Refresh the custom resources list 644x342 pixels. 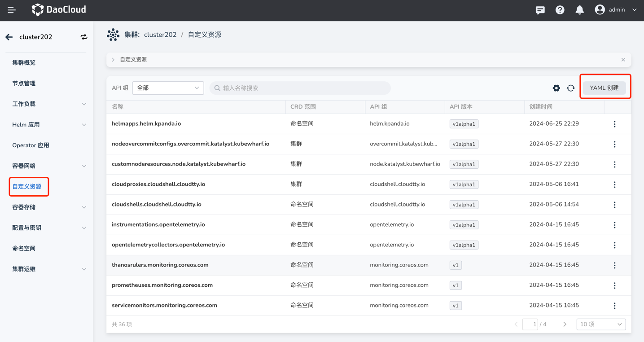tap(570, 88)
